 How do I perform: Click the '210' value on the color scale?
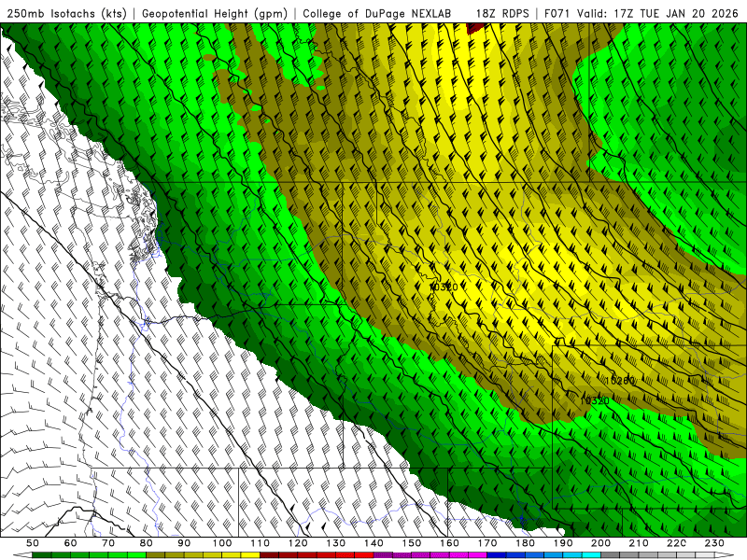click(x=639, y=543)
